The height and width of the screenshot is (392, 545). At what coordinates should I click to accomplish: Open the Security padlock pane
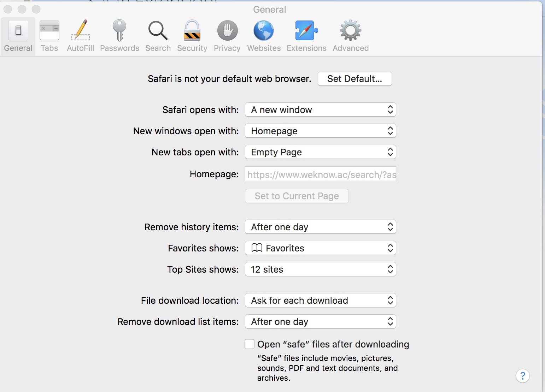tap(192, 36)
